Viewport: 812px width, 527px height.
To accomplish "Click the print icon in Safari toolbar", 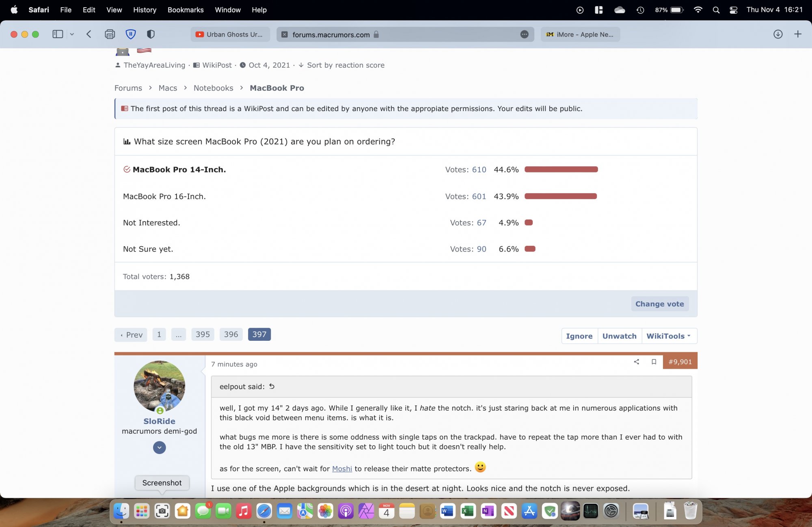I will pyautogui.click(x=110, y=34).
